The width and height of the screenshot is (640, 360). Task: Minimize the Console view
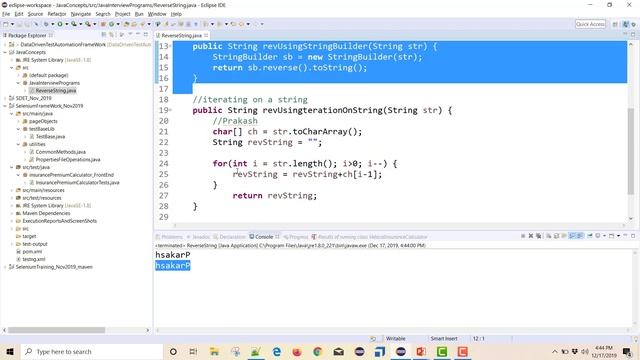point(625,236)
